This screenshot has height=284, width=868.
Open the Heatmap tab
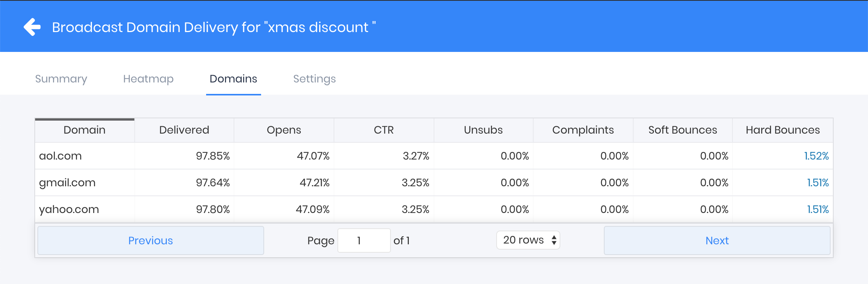pyautogui.click(x=148, y=79)
